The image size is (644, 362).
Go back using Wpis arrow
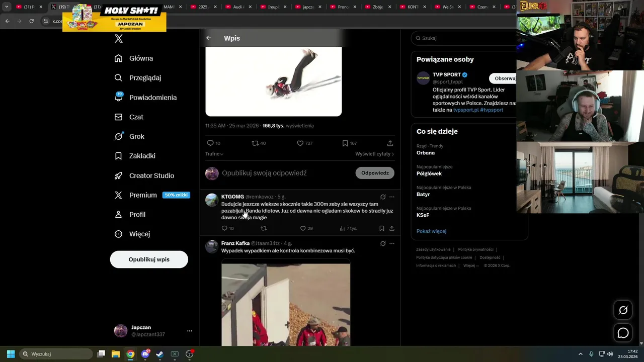209,38
